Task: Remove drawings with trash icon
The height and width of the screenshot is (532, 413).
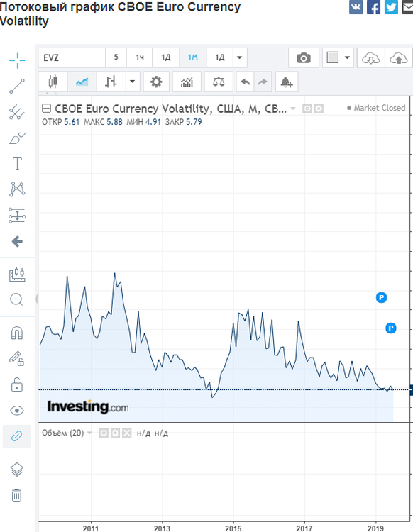Action: pos(16,496)
